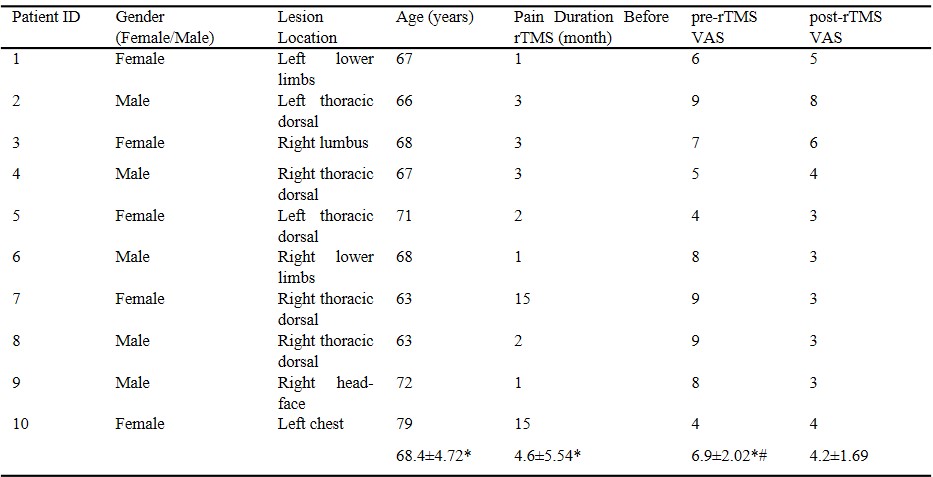Click patient ID 1 cell
933x477 pixels.
(17, 59)
